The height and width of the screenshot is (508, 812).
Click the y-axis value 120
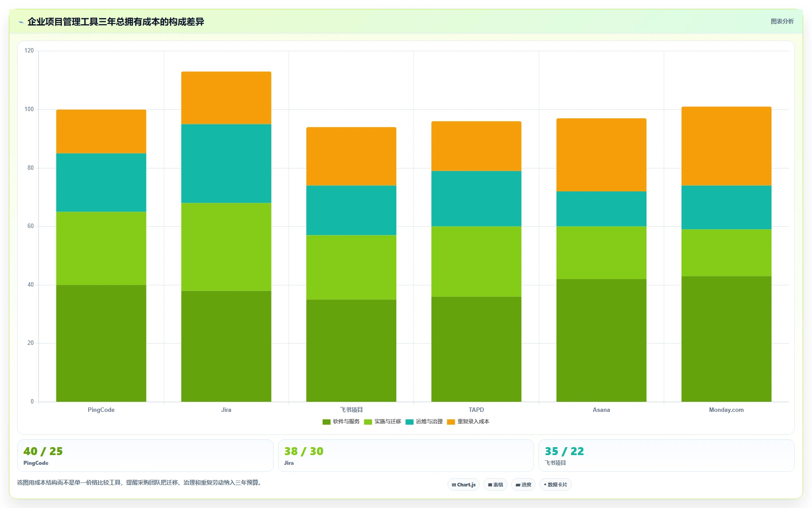tap(29, 51)
